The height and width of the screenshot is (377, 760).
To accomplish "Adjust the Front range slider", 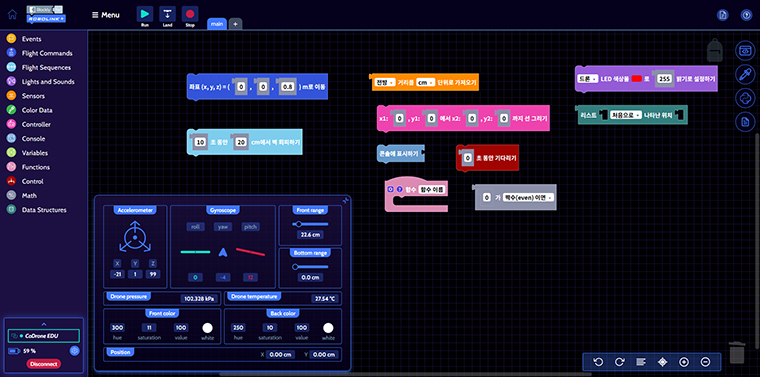I will (x=310, y=224).
